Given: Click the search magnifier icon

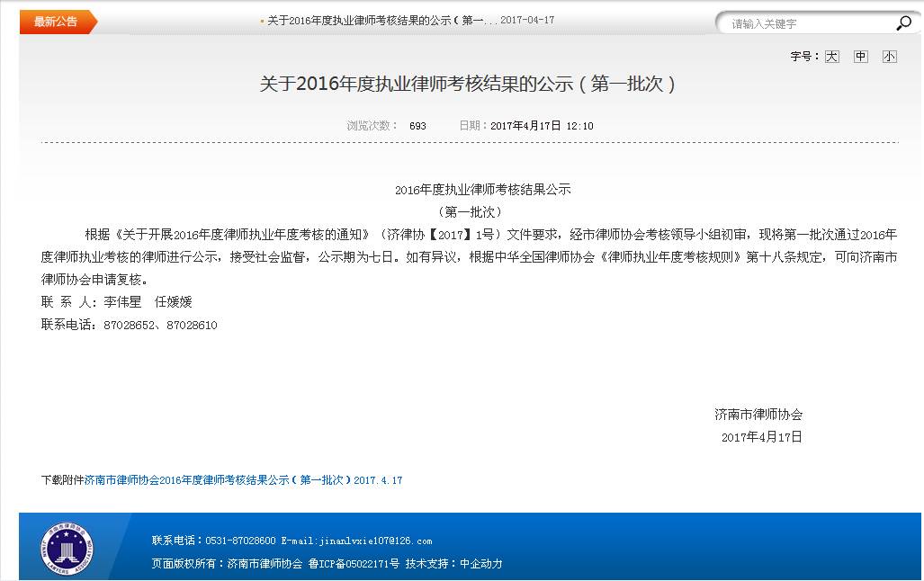Looking at the screenshot, I should click(902, 22).
